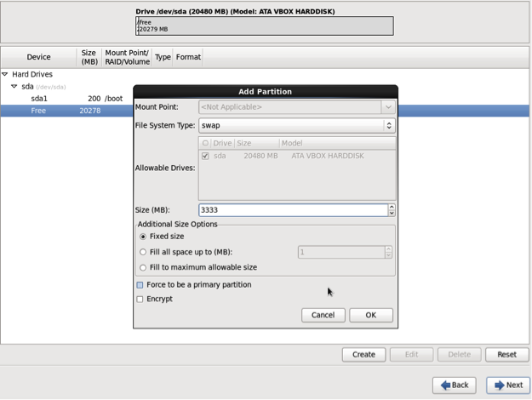Image resolution: width=532 pixels, height=400 pixels.
Task: Click the Add Partition title bar
Action: pyautogui.click(x=266, y=92)
